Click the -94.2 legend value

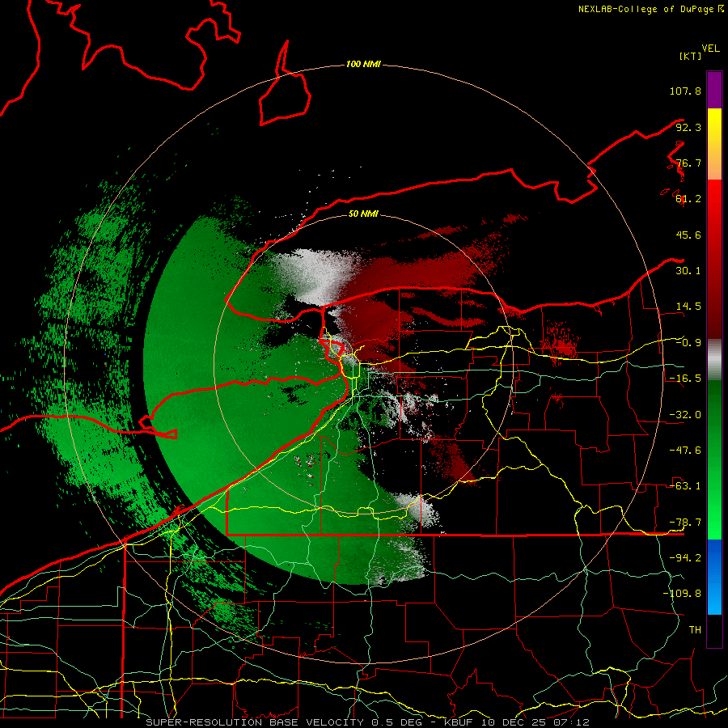click(685, 558)
